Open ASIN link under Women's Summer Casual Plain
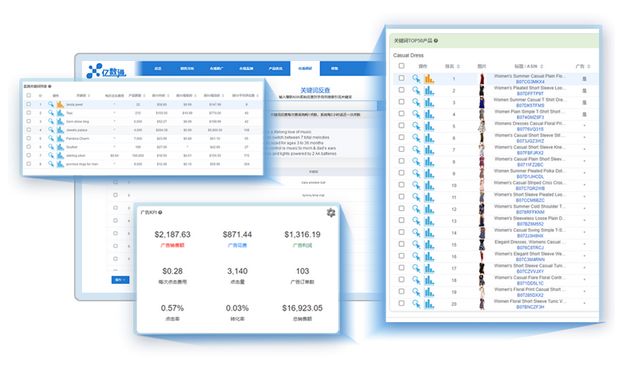Image resolution: width=638 pixels, height=371 pixels. [x=530, y=82]
